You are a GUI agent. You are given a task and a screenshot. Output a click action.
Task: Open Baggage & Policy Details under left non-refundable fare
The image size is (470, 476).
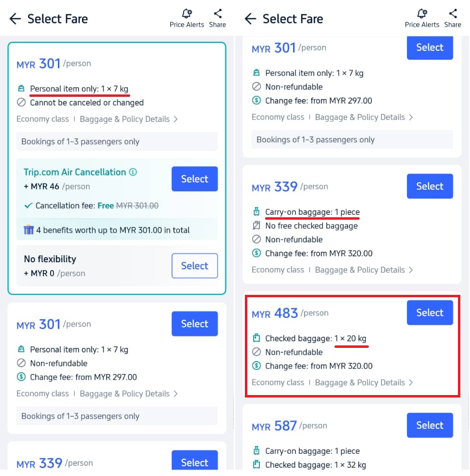(129, 394)
